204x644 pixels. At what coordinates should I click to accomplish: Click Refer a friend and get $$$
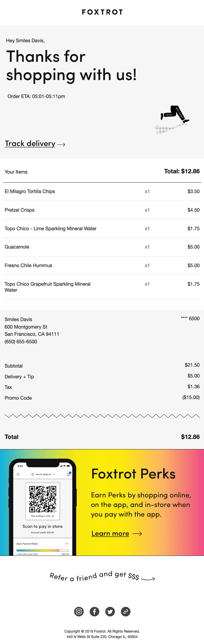(94, 577)
